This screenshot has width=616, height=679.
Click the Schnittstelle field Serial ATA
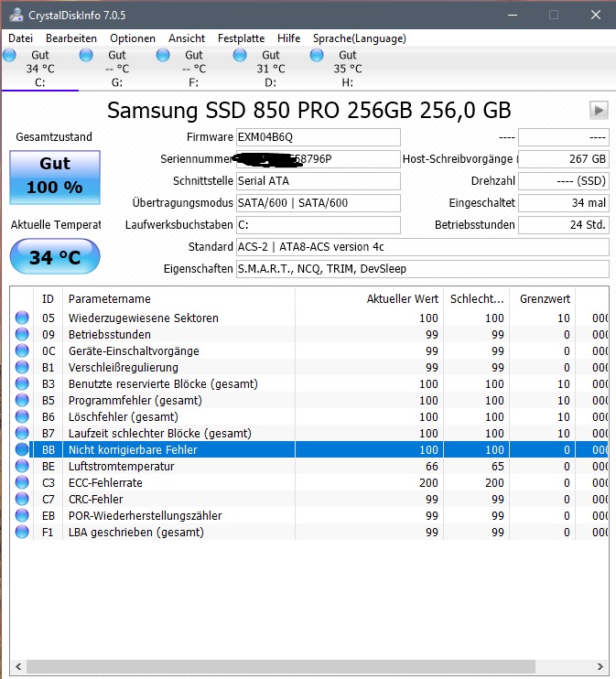(x=318, y=181)
